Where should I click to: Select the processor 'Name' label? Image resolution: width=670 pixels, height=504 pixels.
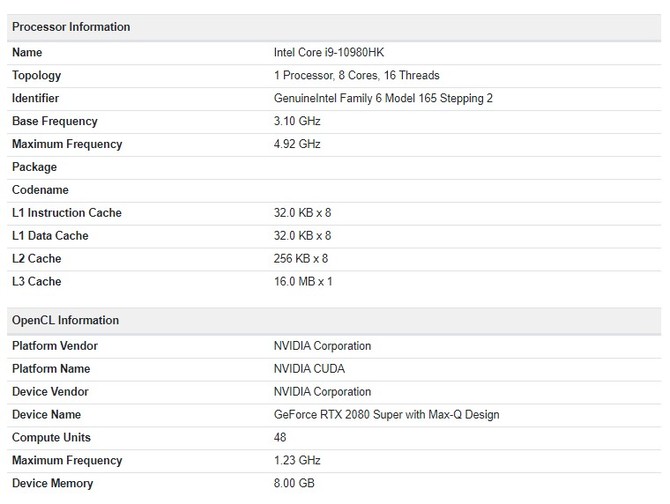coord(27,53)
